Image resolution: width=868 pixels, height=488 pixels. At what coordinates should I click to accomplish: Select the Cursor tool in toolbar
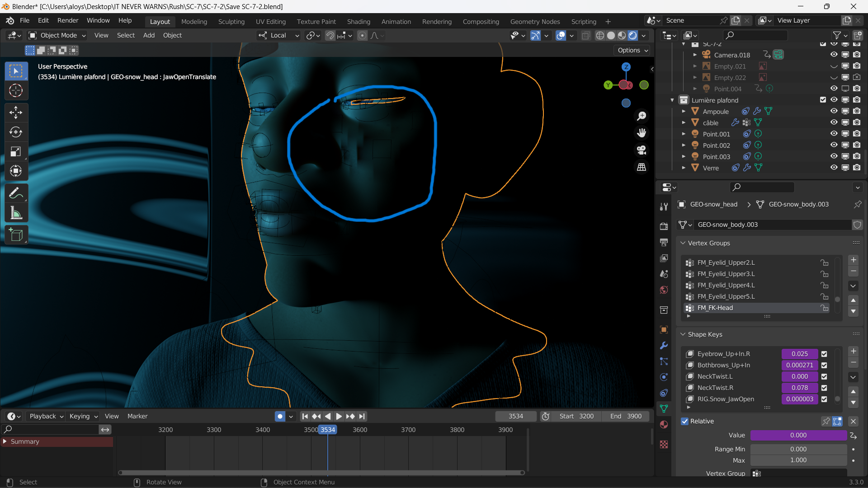(x=16, y=91)
